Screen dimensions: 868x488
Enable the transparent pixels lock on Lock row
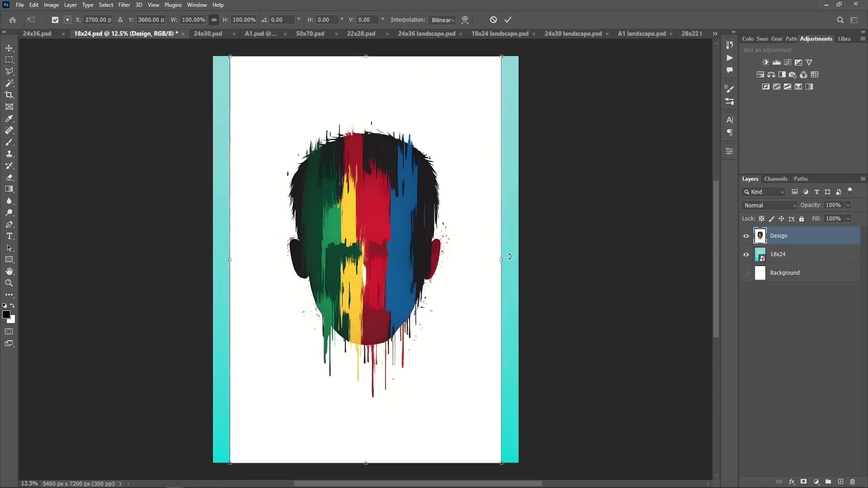[762, 219]
